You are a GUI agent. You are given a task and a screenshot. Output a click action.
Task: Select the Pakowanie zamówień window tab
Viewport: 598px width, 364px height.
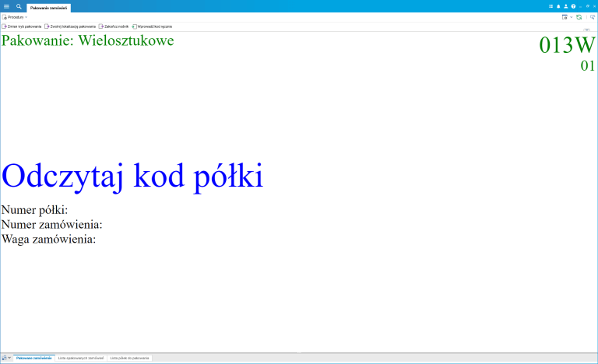click(x=48, y=8)
